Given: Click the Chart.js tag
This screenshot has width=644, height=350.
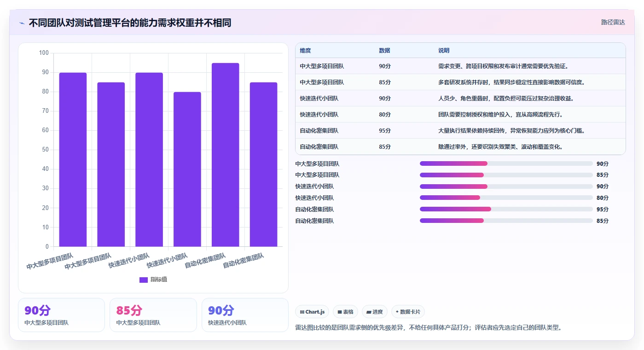Looking at the screenshot, I should click(x=313, y=312).
